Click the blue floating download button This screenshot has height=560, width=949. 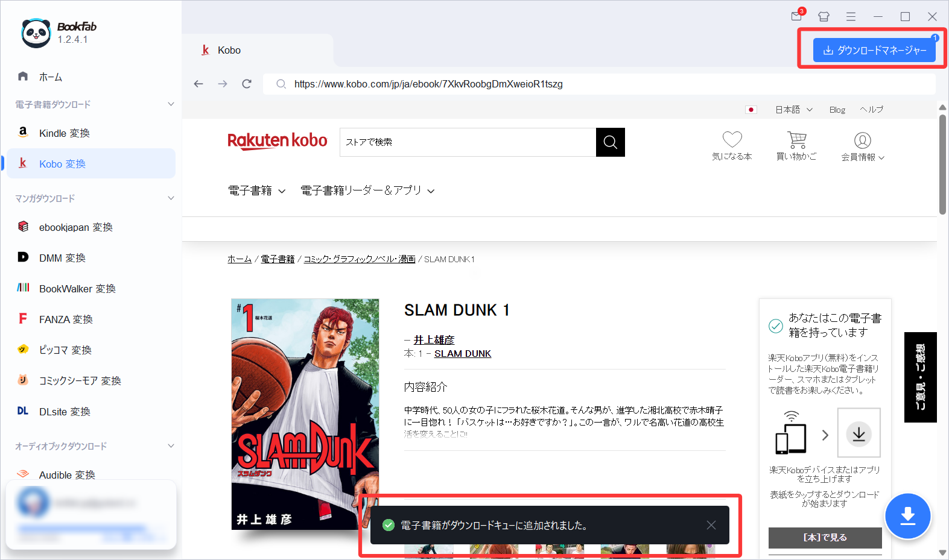907,517
